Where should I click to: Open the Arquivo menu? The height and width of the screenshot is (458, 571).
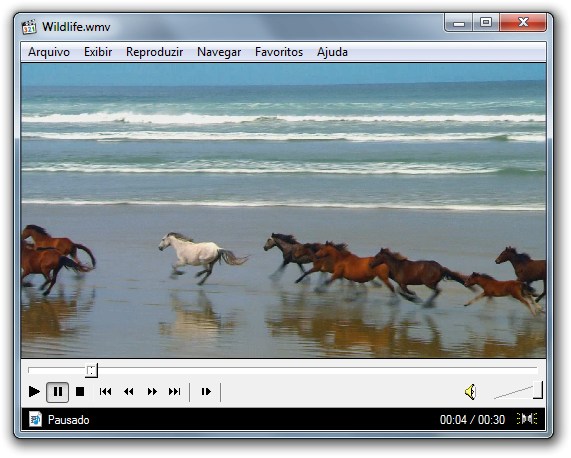[49, 52]
